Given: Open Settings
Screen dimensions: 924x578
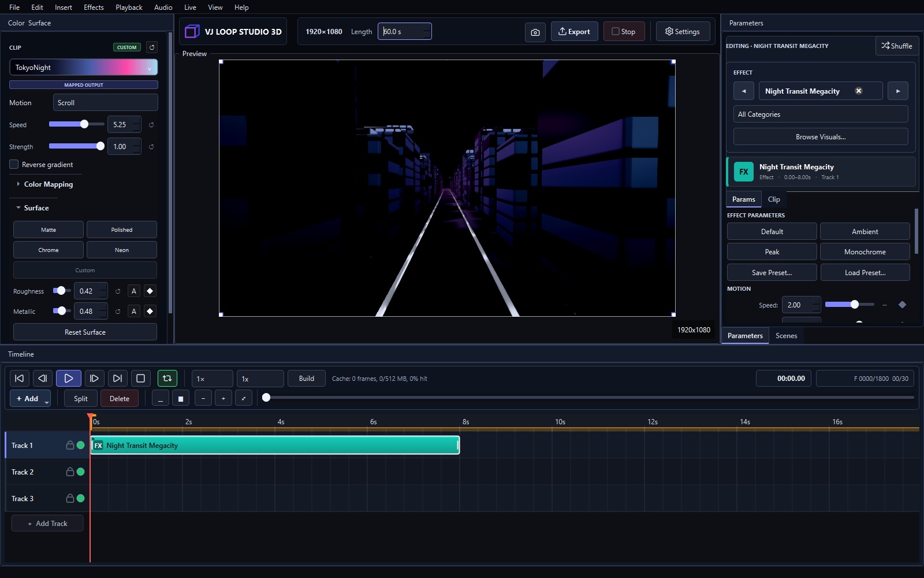Looking at the screenshot, I should tap(683, 31).
